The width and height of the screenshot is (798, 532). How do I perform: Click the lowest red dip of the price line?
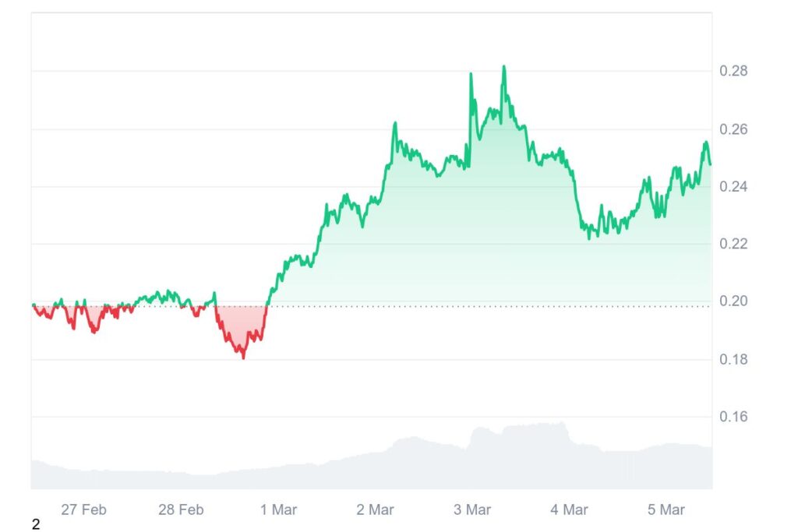point(243,358)
